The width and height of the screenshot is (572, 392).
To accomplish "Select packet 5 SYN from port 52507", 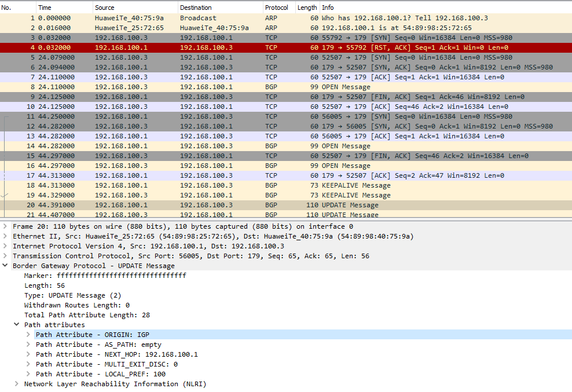I will click(286, 57).
